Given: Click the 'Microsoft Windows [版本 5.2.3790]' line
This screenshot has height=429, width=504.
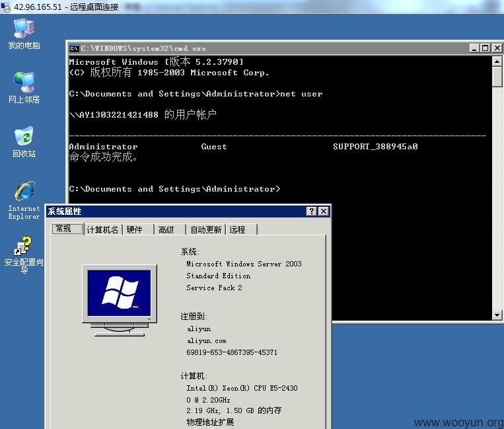Looking at the screenshot, I should click(x=156, y=61).
